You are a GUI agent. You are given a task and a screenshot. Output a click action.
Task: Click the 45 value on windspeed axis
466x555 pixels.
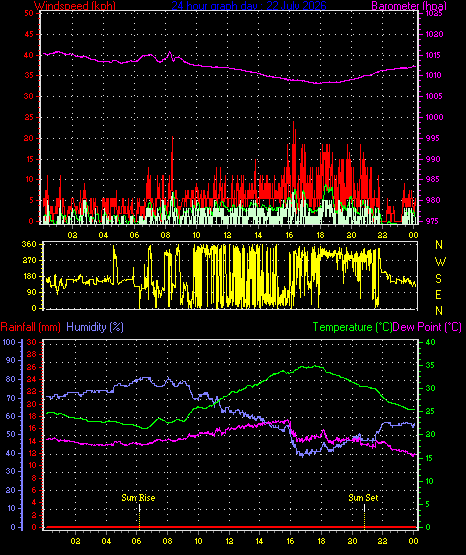pos(29,34)
